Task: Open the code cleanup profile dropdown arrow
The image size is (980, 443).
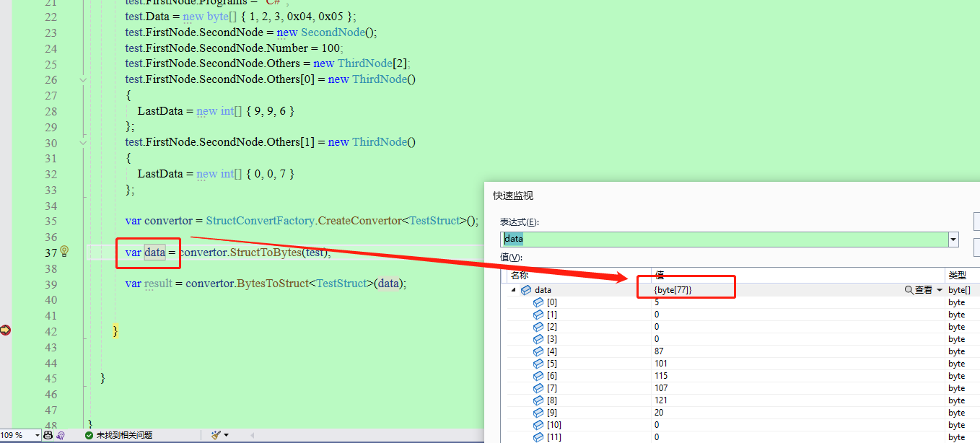Action: tap(227, 435)
